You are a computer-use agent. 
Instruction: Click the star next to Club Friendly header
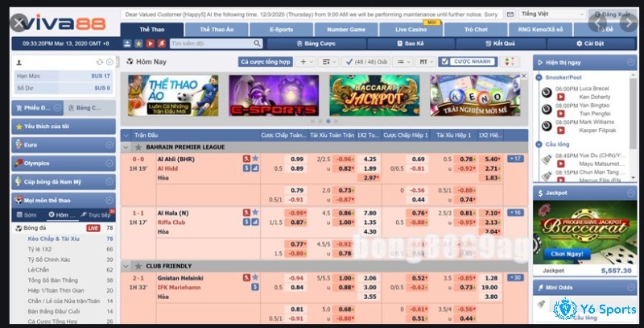coord(138,266)
